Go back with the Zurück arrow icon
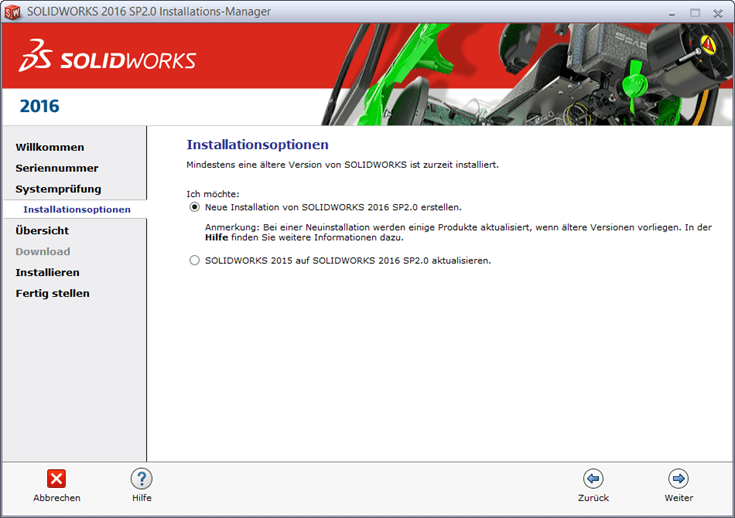This screenshot has width=735, height=518. coord(593,479)
